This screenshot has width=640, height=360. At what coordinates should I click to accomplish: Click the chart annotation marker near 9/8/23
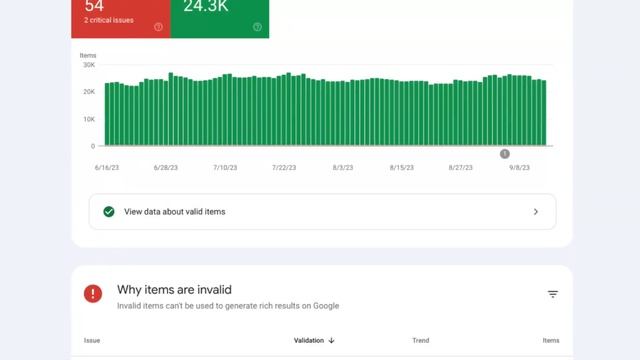pyautogui.click(x=504, y=154)
